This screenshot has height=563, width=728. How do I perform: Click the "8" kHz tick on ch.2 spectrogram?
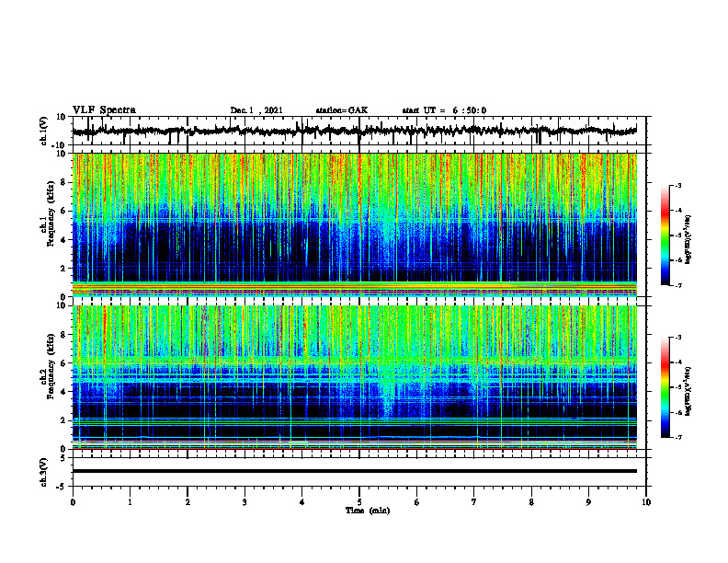pos(63,335)
